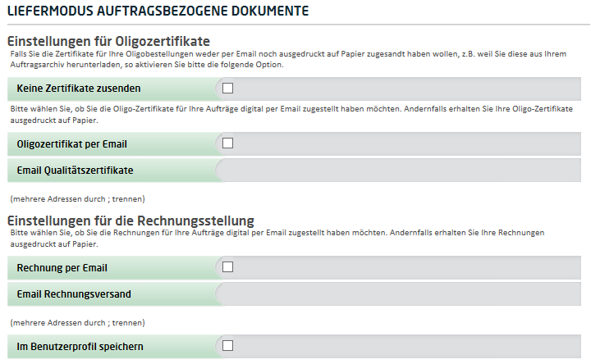
Task: Click the Rechnungen digital per Email description
Action: (x=287, y=239)
